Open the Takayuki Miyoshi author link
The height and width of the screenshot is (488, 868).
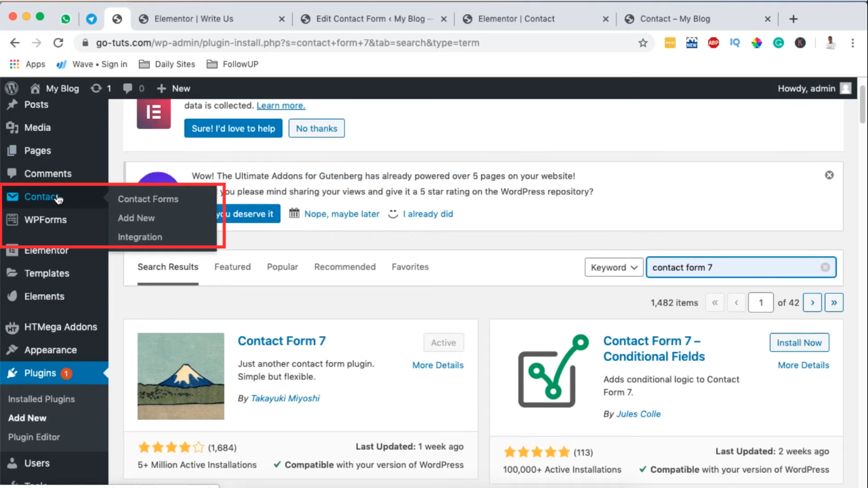tap(285, 398)
